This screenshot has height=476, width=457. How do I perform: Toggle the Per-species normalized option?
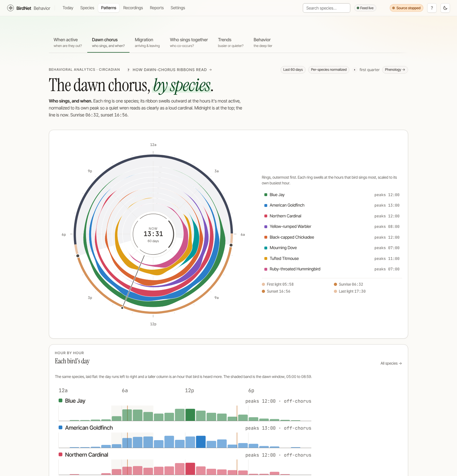[x=329, y=70]
